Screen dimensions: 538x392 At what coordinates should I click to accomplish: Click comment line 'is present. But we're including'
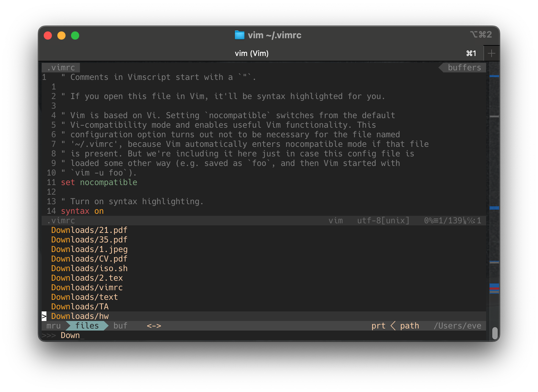pyautogui.click(x=238, y=154)
